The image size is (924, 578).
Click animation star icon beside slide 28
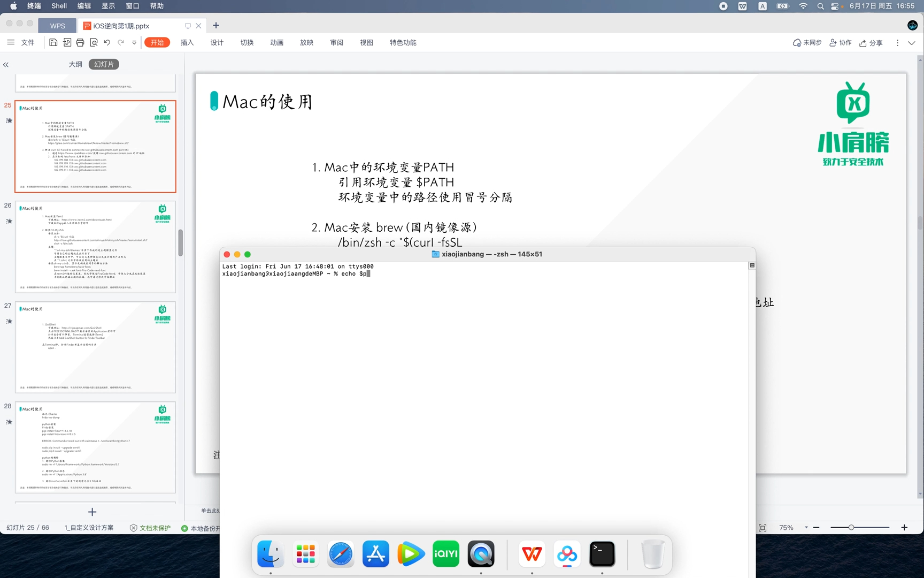[x=9, y=422]
